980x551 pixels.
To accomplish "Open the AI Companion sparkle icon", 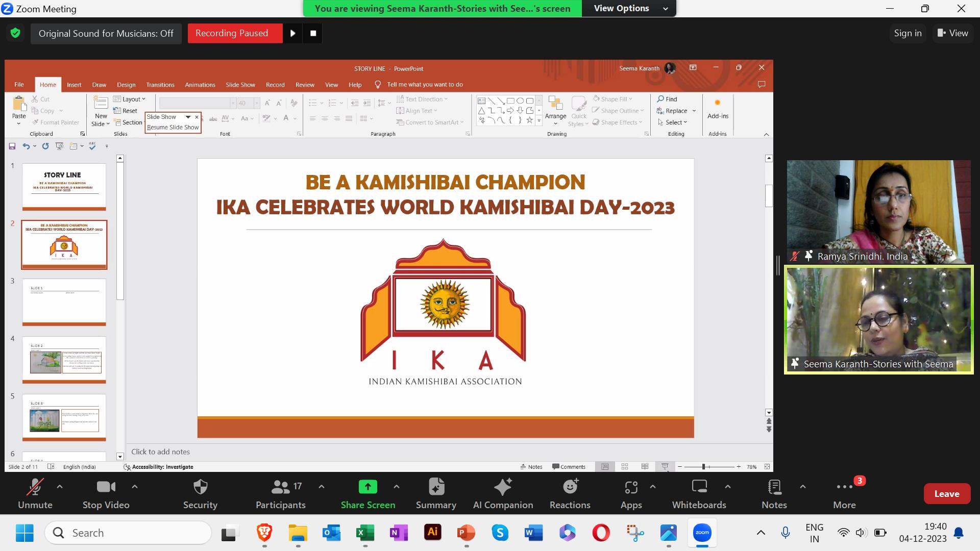I will pos(503,487).
